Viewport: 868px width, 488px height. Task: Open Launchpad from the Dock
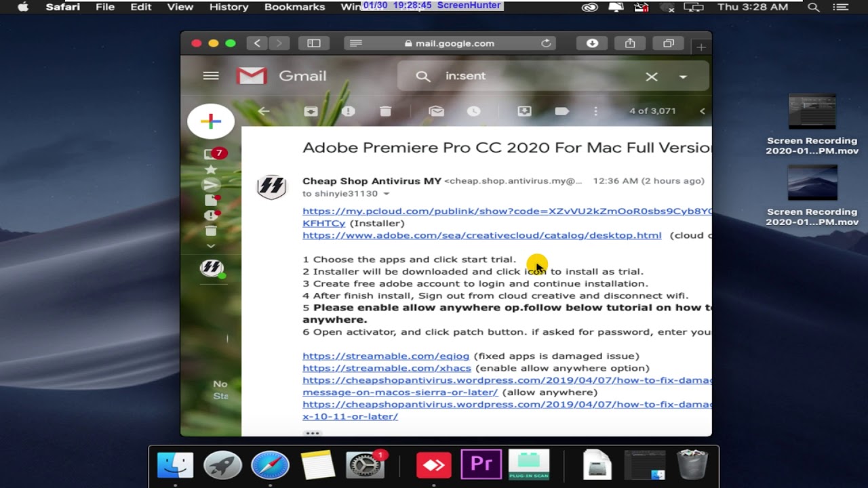point(222,465)
